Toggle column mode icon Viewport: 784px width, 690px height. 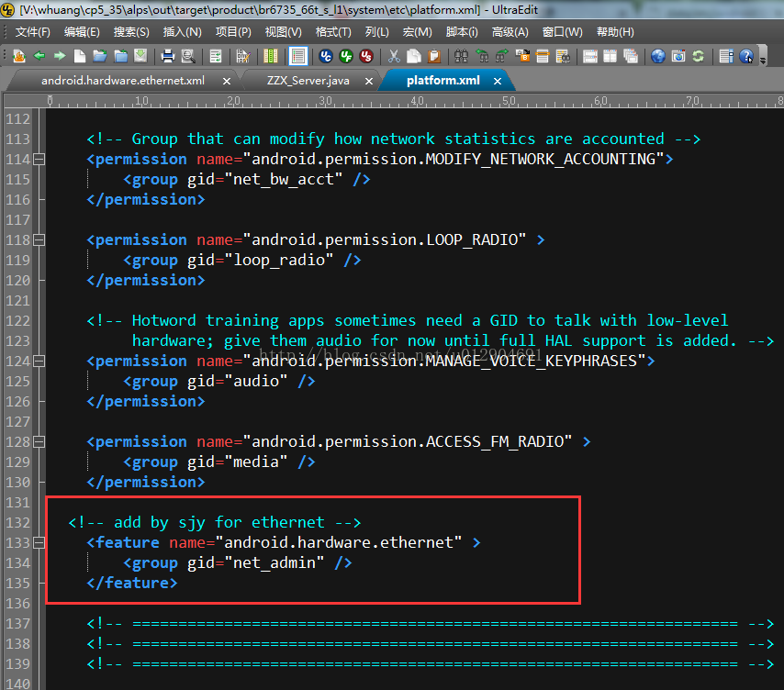point(271,56)
